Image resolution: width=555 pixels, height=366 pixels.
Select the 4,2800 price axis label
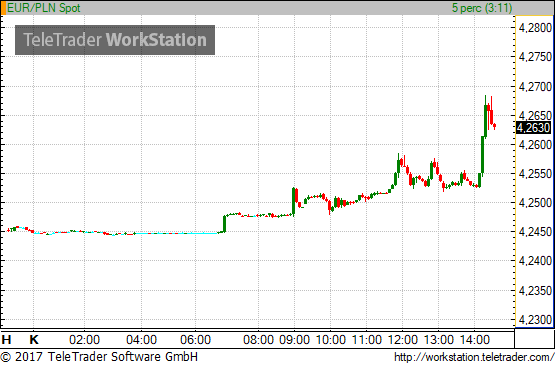[x=535, y=28]
